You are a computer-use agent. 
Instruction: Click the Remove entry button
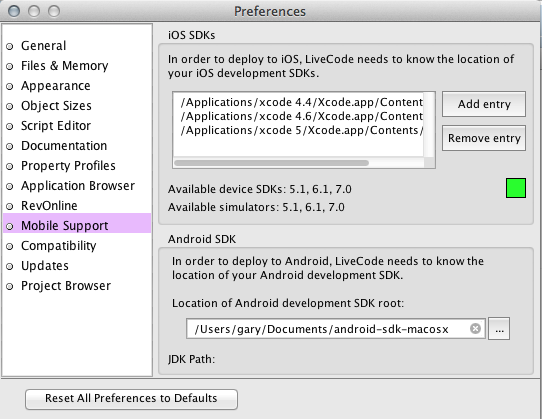(484, 138)
